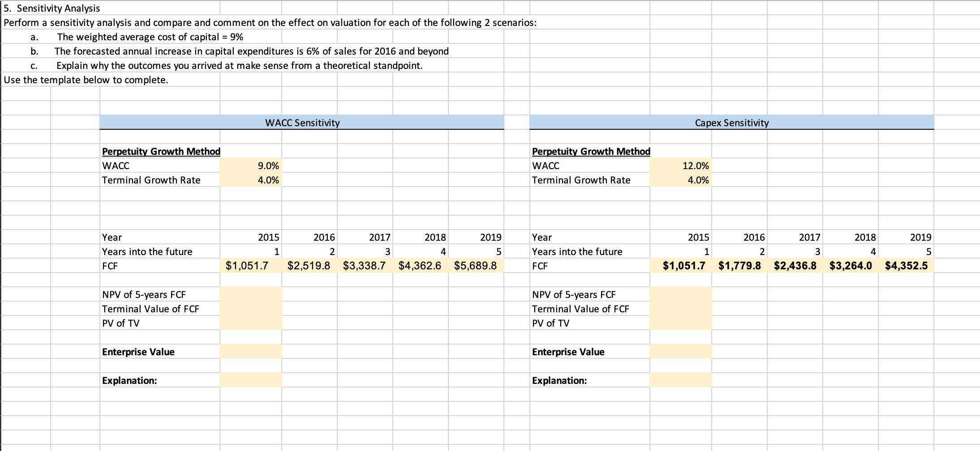Viewport: 980px width, 451px height.
Task: Select the WACC 9.0% input cell
Action: coord(250,166)
